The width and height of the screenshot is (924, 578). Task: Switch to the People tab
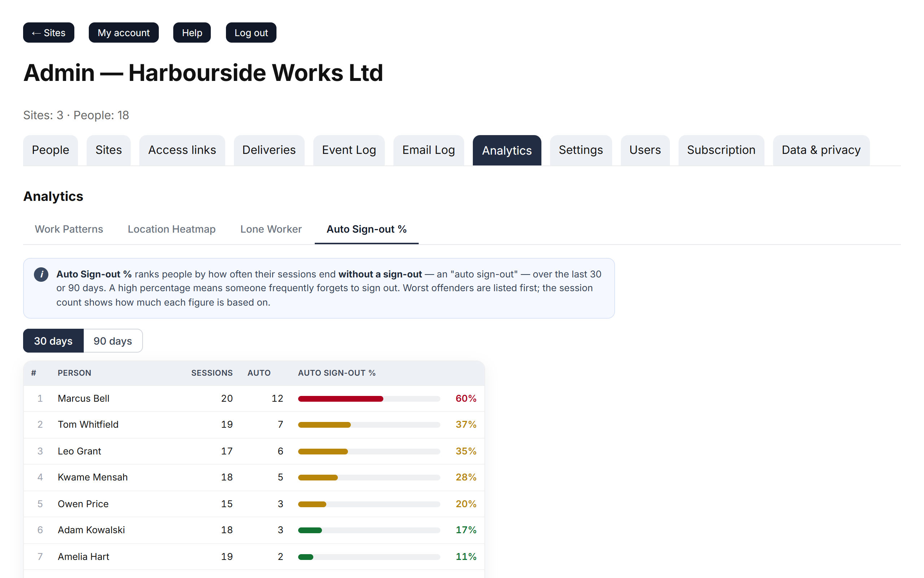pos(51,150)
